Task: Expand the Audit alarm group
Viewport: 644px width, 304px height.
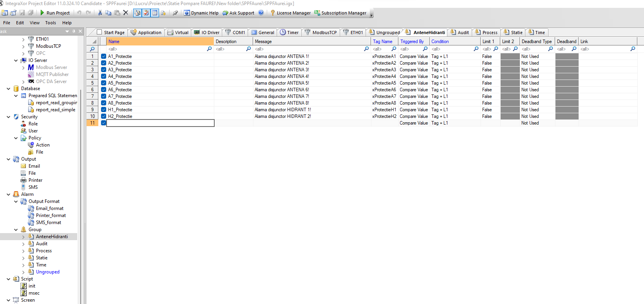Action: tap(24, 244)
